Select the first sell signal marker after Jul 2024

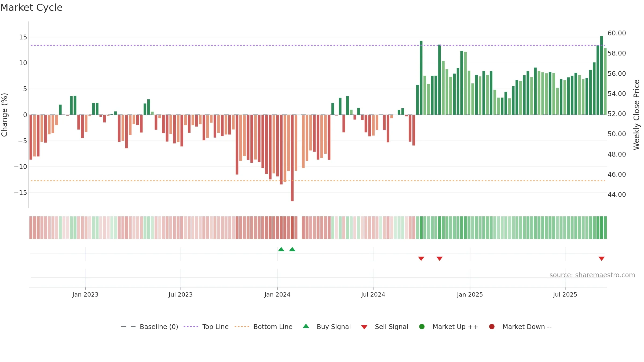click(x=421, y=258)
